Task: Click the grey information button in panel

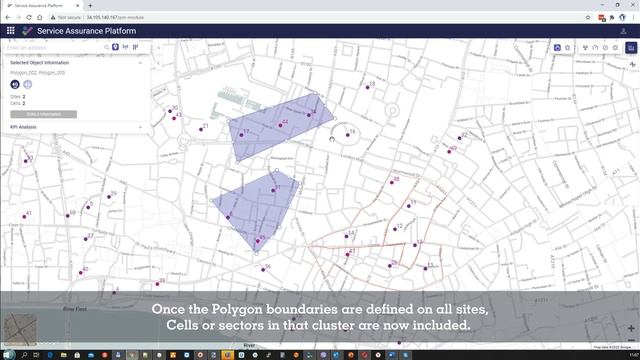Action: [x=44, y=114]
